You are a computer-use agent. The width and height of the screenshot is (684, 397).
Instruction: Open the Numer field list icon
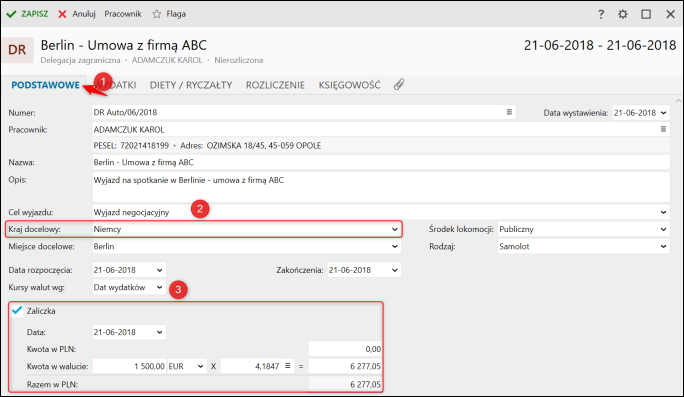tap(509, 112)
